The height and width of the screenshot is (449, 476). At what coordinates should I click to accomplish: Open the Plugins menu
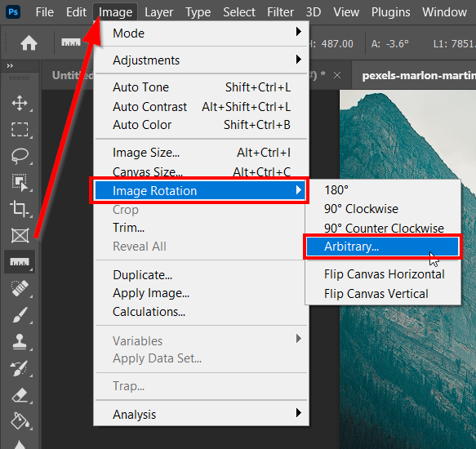390,12
